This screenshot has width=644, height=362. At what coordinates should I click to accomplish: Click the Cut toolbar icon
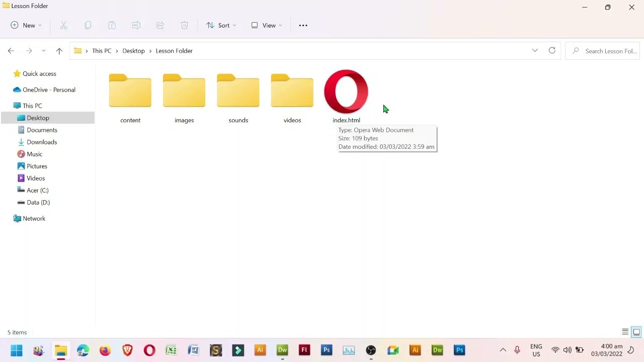tap(64, 25)
